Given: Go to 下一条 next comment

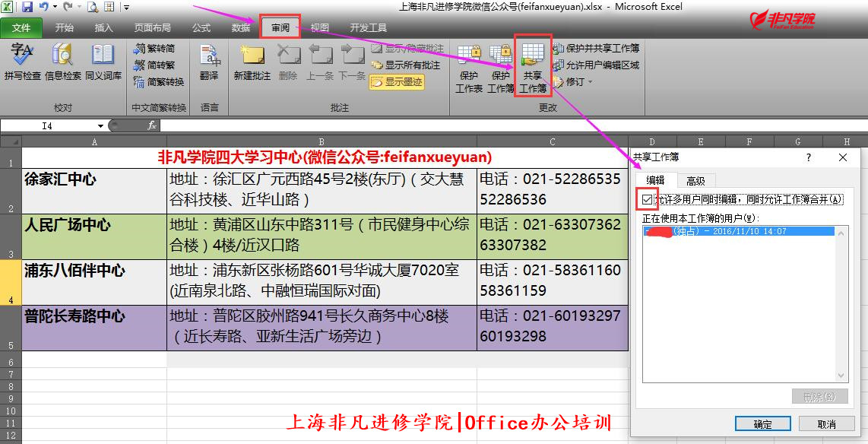Looking at the screenshot, I should [x=352, y=62].
